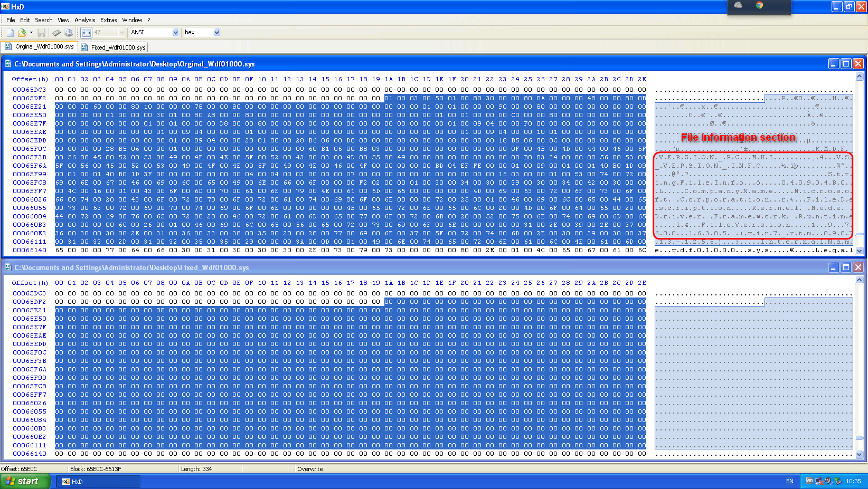
Task: Toggle the Overwrite mode in the status bar
Action: point(310,468)
